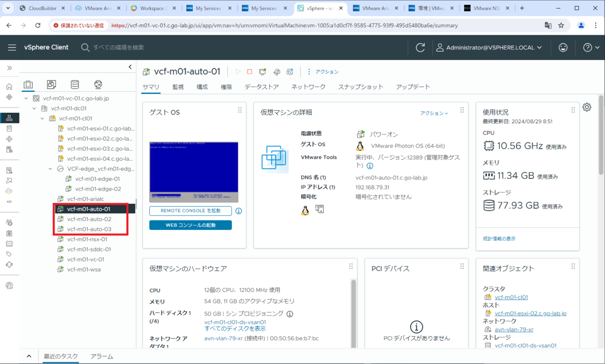Open the avn-vlan-79-xr network link in related objects
The height and width of the screenshot is (364, 605).
pyautogui.click(x=514, y=329)
